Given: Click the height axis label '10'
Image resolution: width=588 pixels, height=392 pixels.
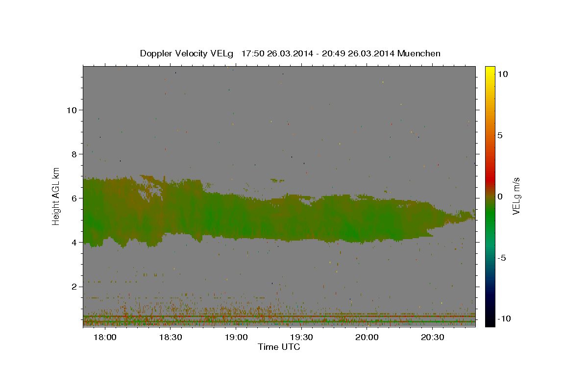Looking at the screenshot, I should 71,110.
